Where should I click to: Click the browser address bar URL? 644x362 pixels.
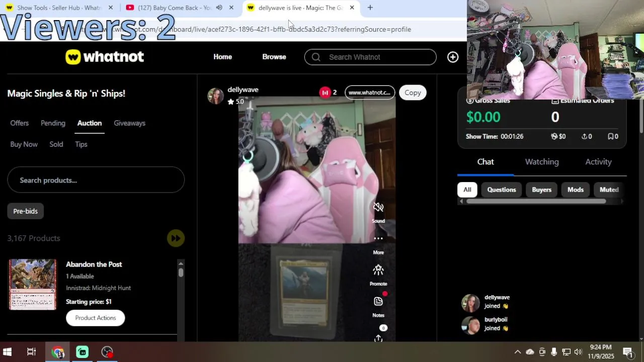coord(247,29)
